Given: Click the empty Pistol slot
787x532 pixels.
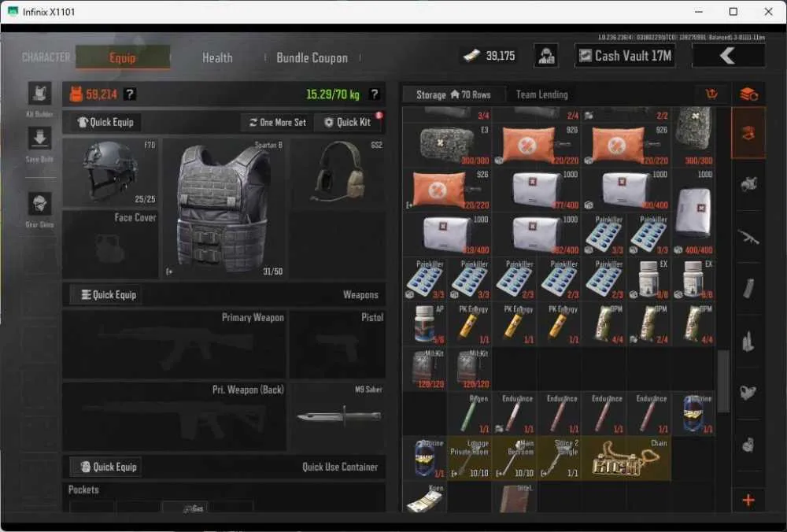Looking at the screenshot, I should [x=338, y=344].
